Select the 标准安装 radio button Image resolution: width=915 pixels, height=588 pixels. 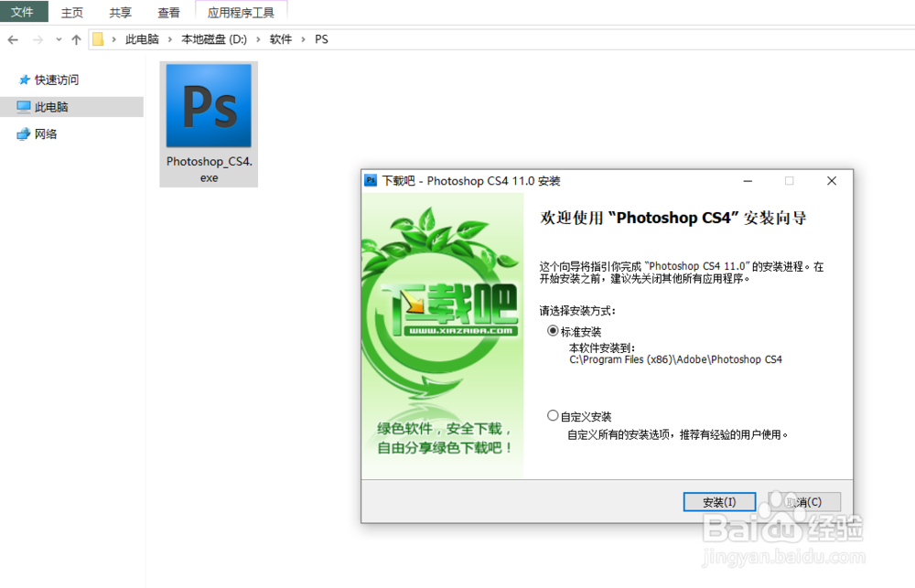point(553,331)
